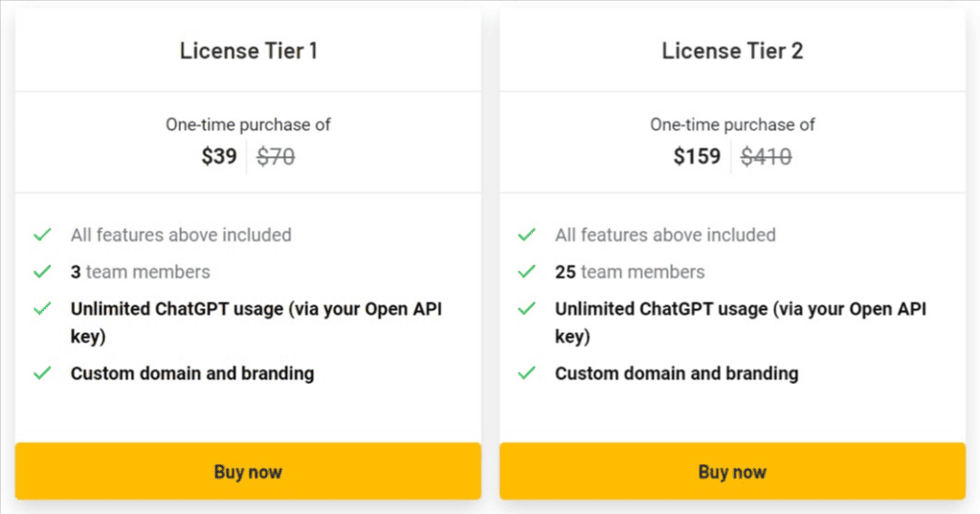The image size is (980, 514).
Task: Click Tier 1 'Custom domain and branding' text
Action: [x=192, y=372]
